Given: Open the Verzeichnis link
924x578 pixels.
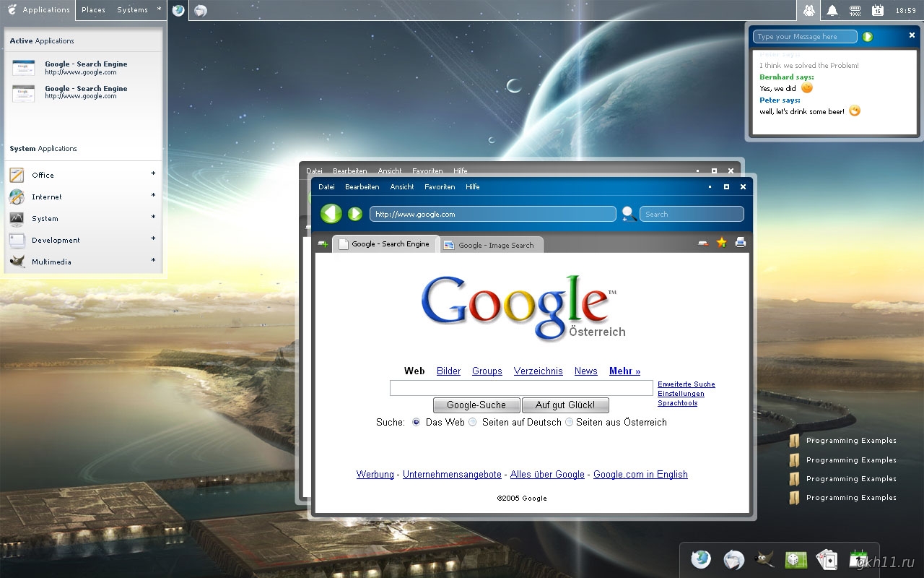Looking at the screenshot, I should pyautogui.click(x=539, y=371).
